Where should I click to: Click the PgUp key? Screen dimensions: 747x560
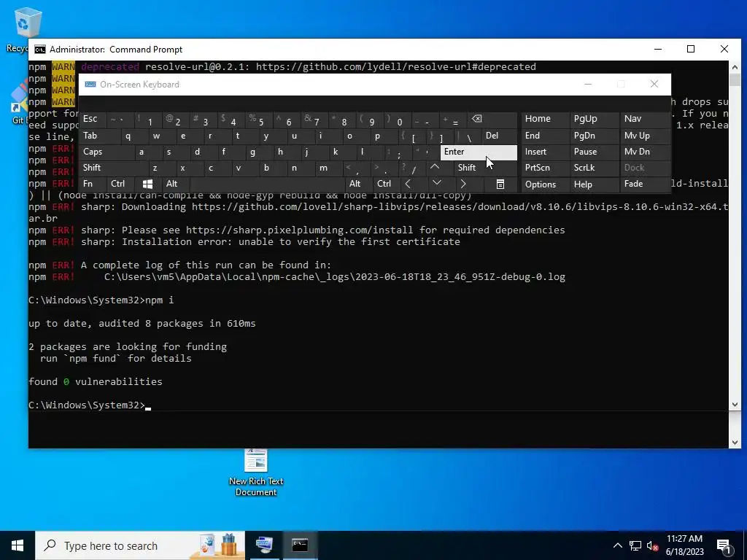(594, 120)
